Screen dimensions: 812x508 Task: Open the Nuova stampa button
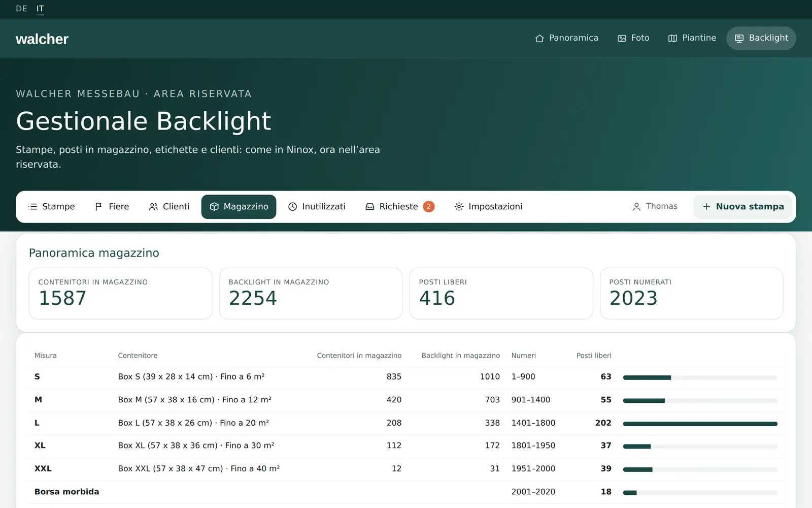(x=743, y=207)
